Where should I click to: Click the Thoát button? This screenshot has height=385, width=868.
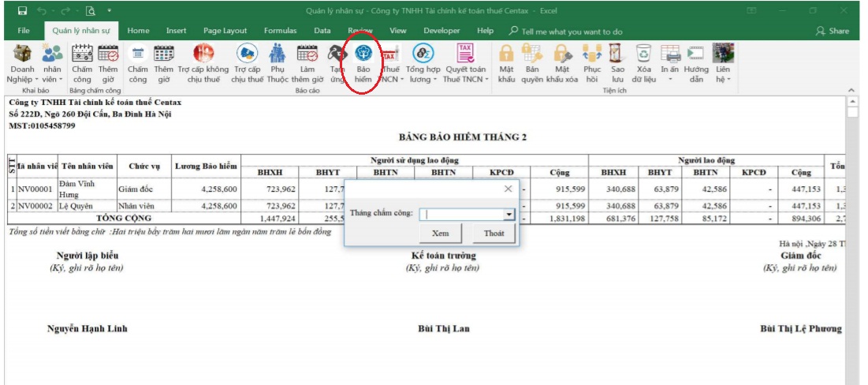(x=494, y=234)
